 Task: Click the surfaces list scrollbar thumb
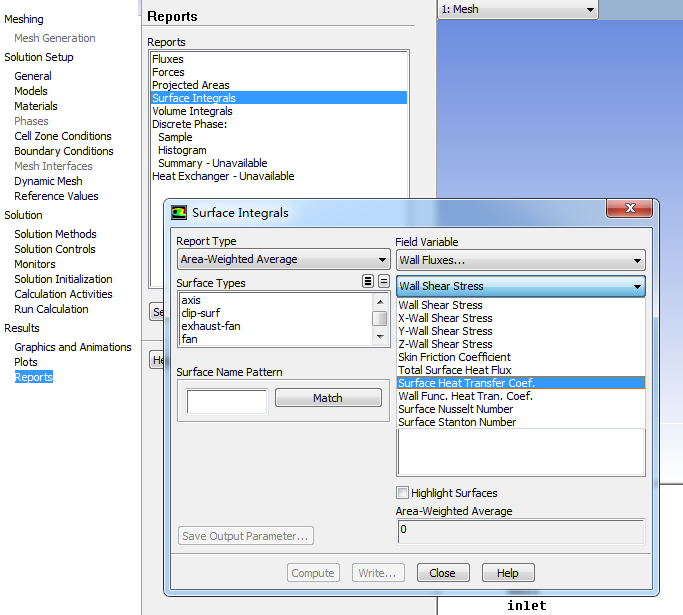pyautogui.click(x=380, y=318)
